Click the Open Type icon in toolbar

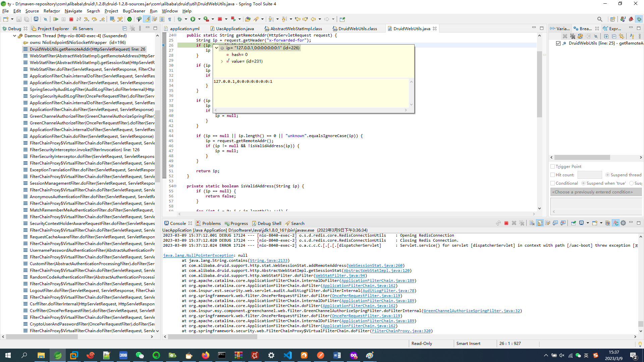pyautogui.click(x=248, y=19)
